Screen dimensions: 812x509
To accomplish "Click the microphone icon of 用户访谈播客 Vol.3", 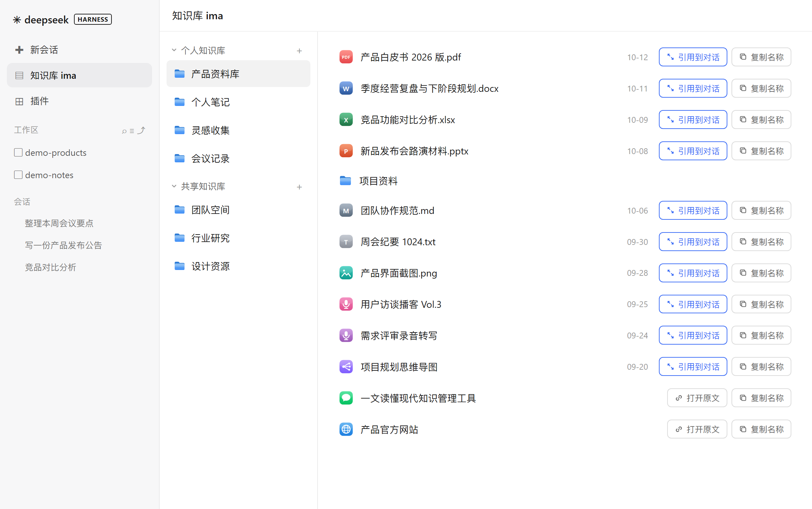I will (346, 304).
